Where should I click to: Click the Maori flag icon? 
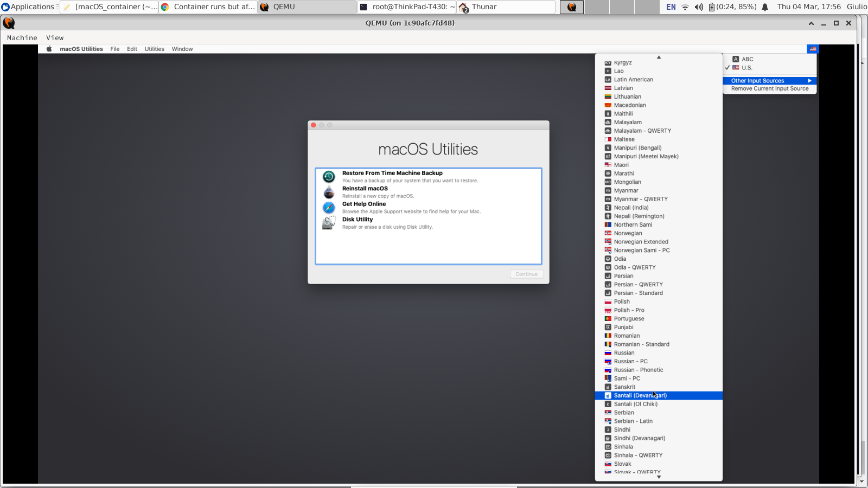point(608,165)
